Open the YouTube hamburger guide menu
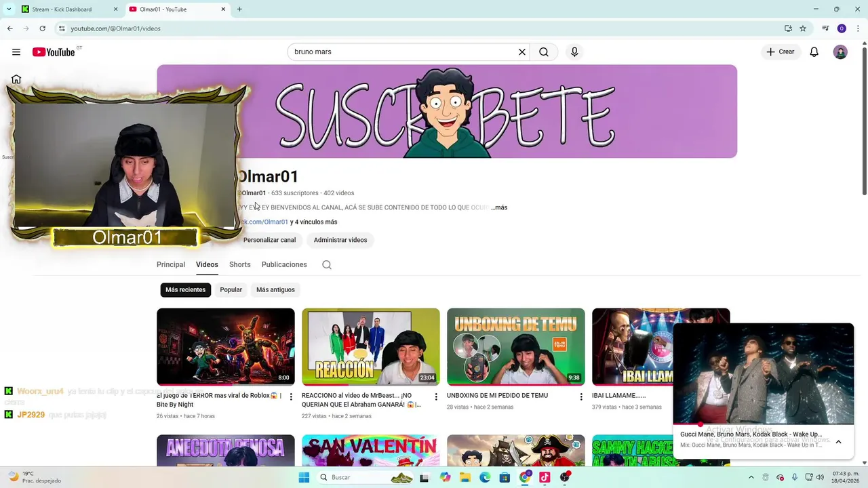Image resolution: width=868 pixels, height=488 pixels. [16, 52]
